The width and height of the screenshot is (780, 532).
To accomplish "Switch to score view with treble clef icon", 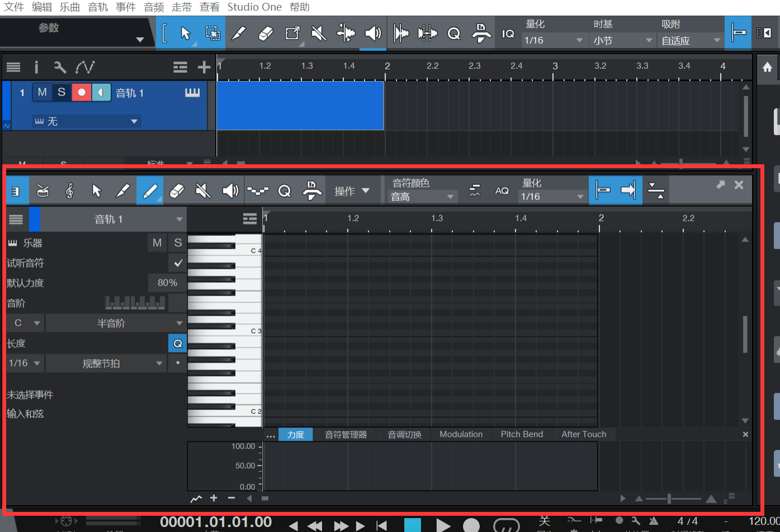I will (x=70, y=191).
